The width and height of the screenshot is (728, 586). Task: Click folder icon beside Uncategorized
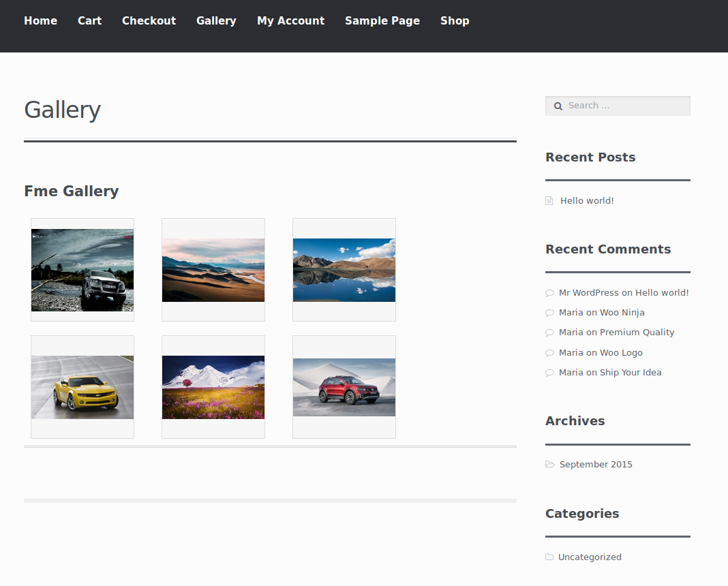(549, 557)
